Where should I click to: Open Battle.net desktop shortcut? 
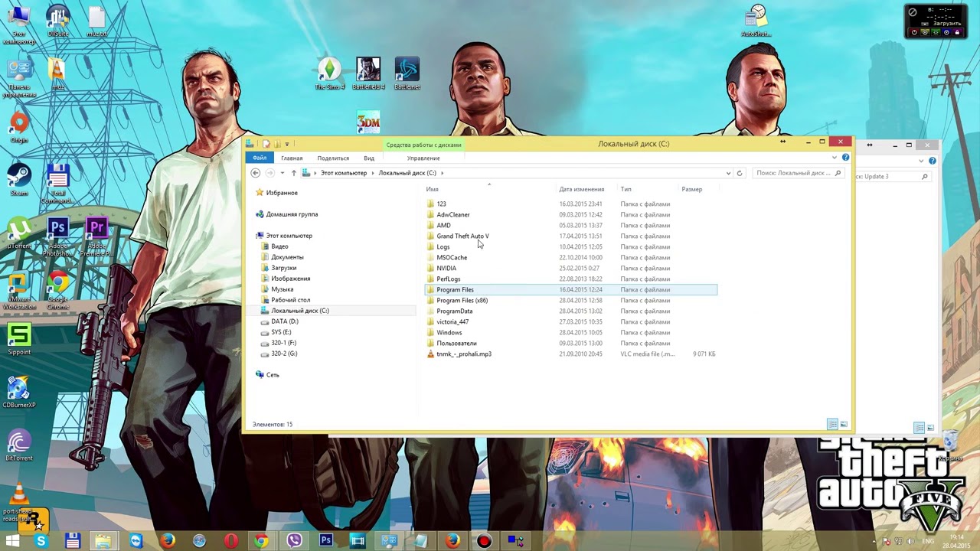[407, 73]
